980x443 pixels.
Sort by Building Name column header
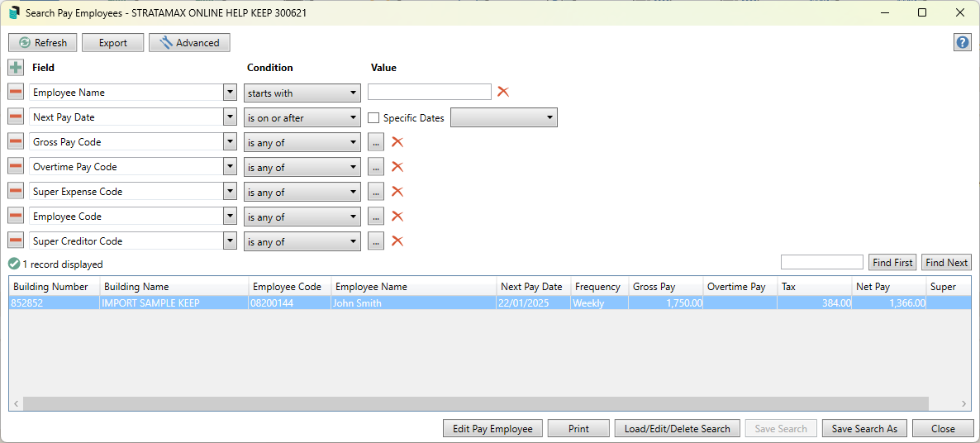(x=174, y=287)
